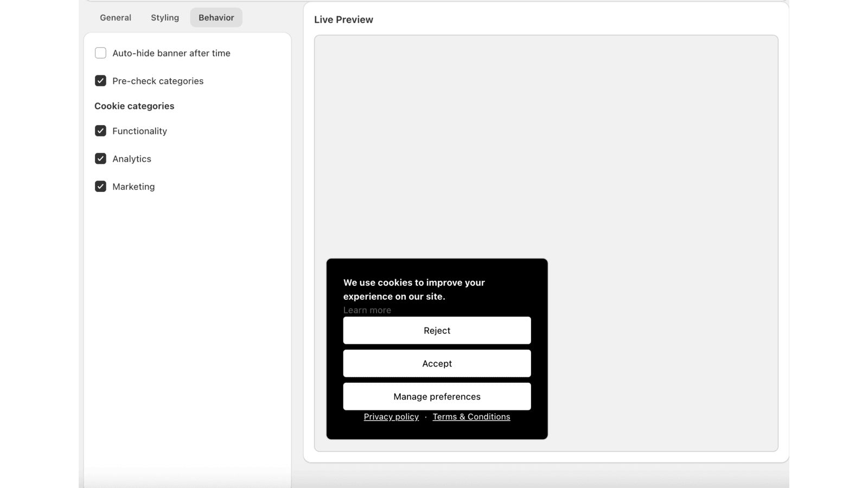
Task: Open Manage preferences in the banner
Action: coord(437,396)
